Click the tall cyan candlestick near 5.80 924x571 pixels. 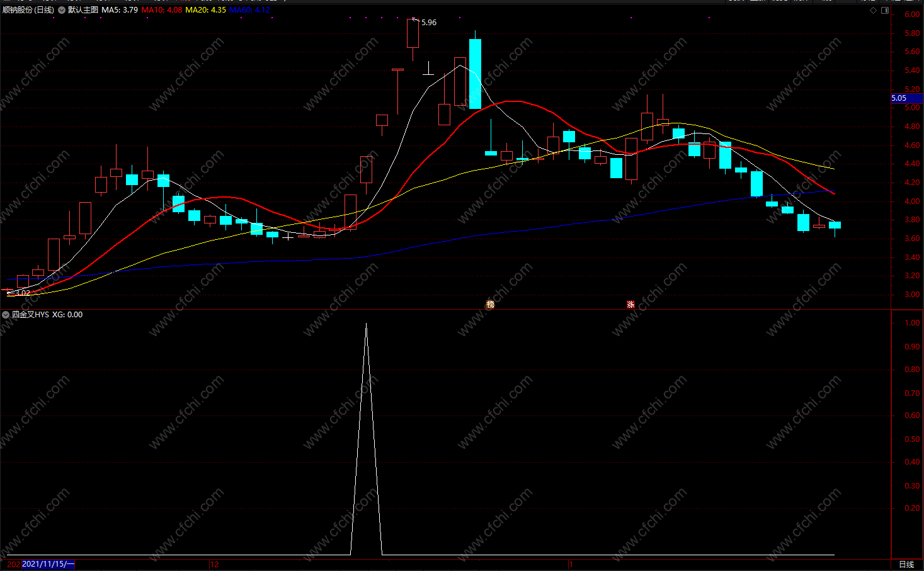pos(475,74)
